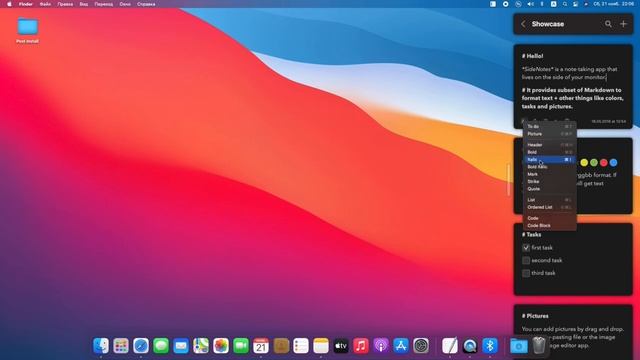Image resolution: width=640 pixels, height=360 pixels.
Task: Choose 'Code Block' in format menu
Action: click(549, 226)
